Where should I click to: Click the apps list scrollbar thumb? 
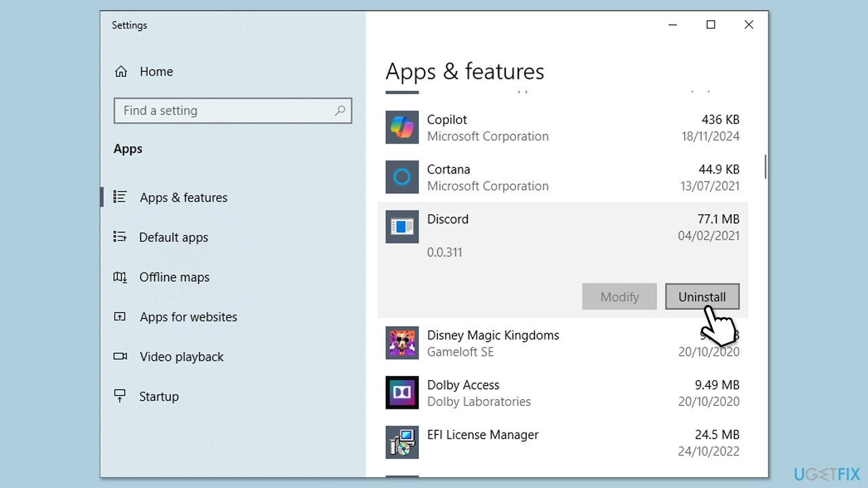(x=765, y=167)
